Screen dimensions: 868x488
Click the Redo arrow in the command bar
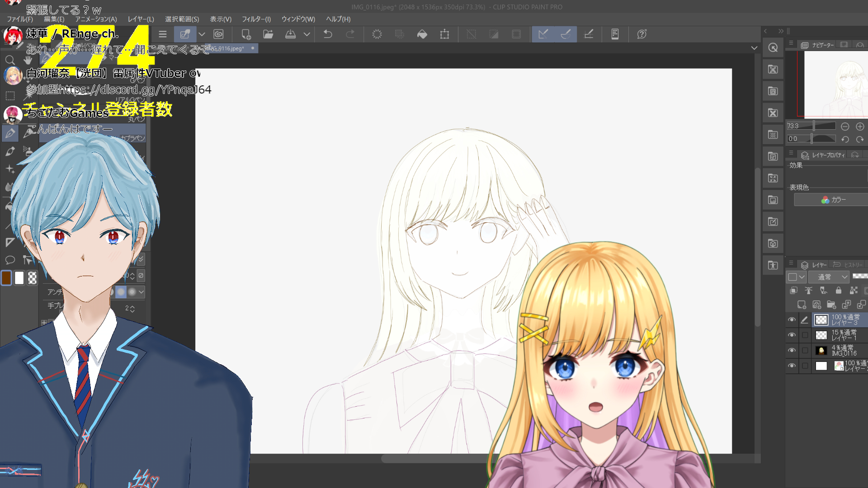point(350,34)
